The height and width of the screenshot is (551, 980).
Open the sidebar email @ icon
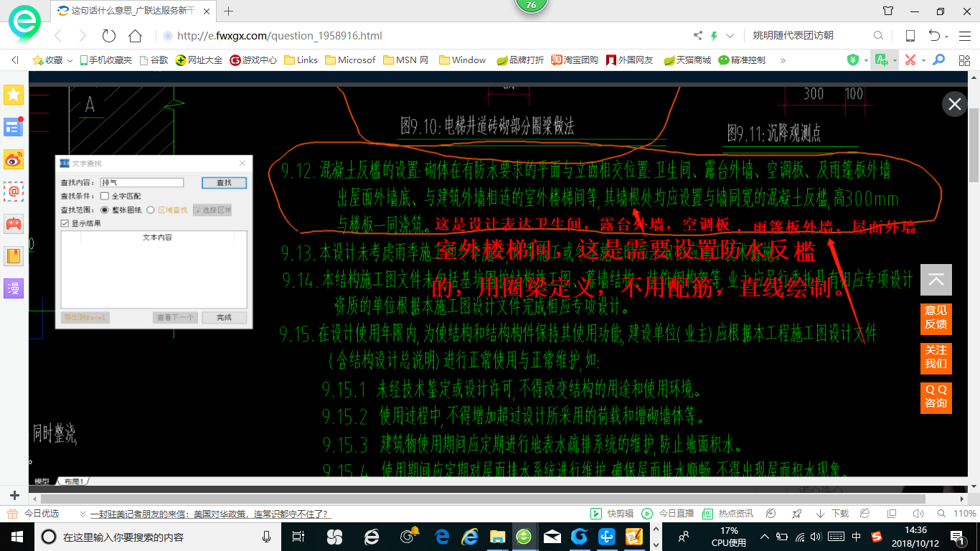click(14, 192)
